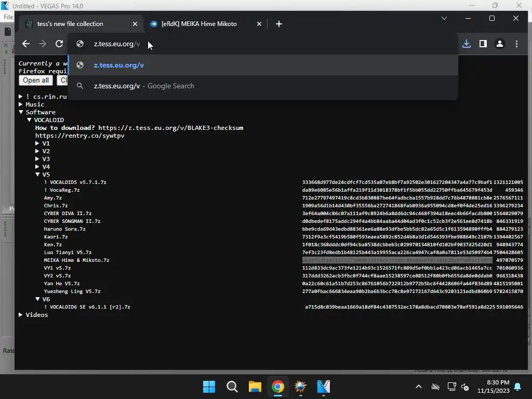Expand the ! cs.rin.ru tree node
The width and height of the screenshot is (532, 399).
point(21,97)
